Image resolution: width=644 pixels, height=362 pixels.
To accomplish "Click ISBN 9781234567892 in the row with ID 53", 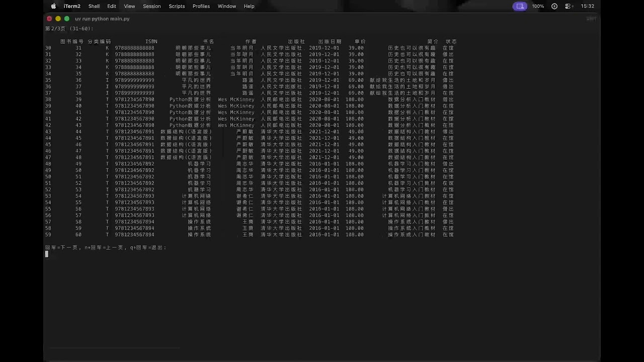I will pyautogui.click(x=134, y=190).
